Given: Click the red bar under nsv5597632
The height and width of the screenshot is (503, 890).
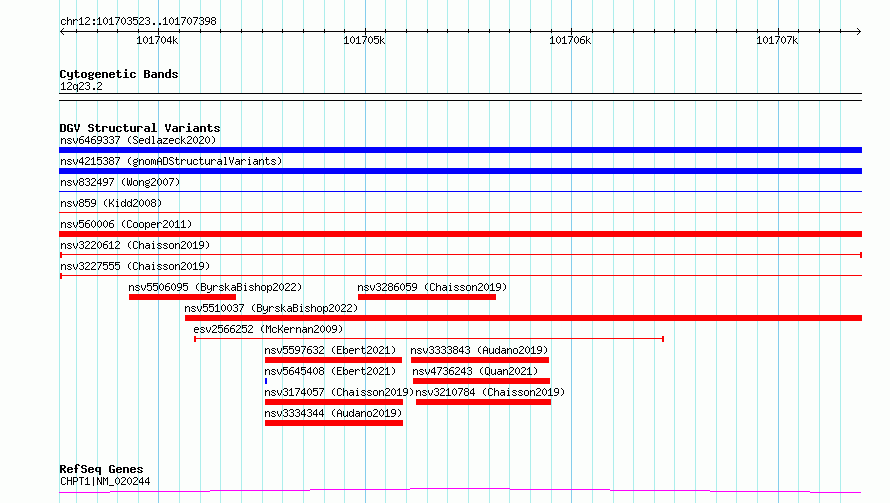Looking at the screenshot, I should [333, 360].
